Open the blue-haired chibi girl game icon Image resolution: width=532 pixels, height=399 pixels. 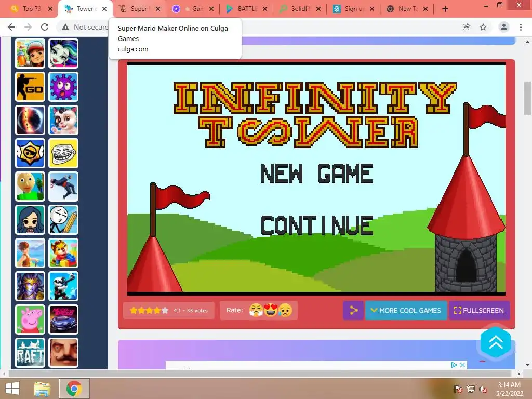30,220
